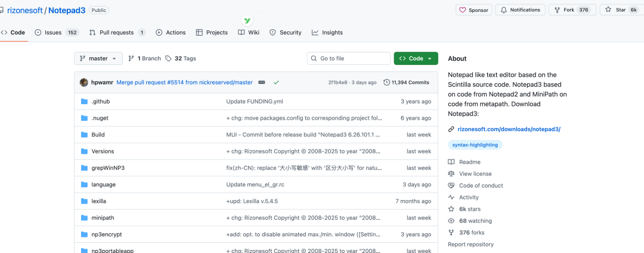
Task: Open the Pull requests tab
Action: pyautogui.click(x=117, y=33)
